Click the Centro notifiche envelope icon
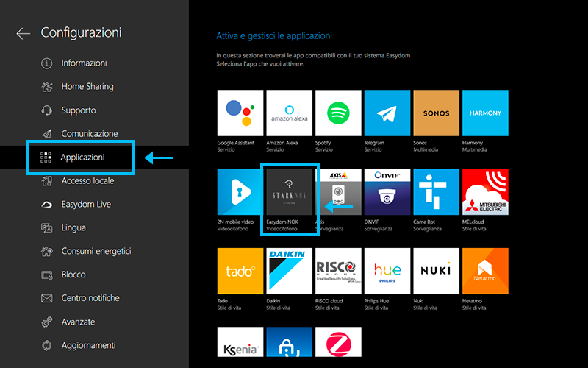Viewport: 588px width, 368px height. pyautogui.click(x=46, y=299)
